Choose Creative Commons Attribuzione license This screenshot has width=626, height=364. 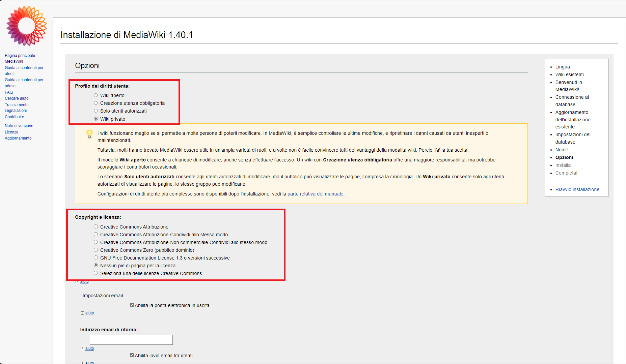click(x=96, y=226)
